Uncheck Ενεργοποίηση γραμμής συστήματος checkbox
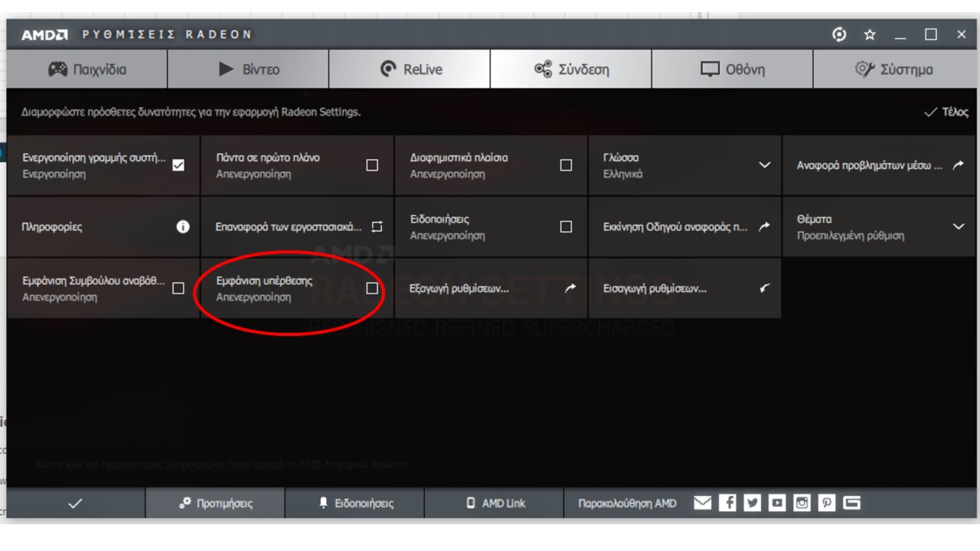 pyautogui.click(x=178, y=165)
